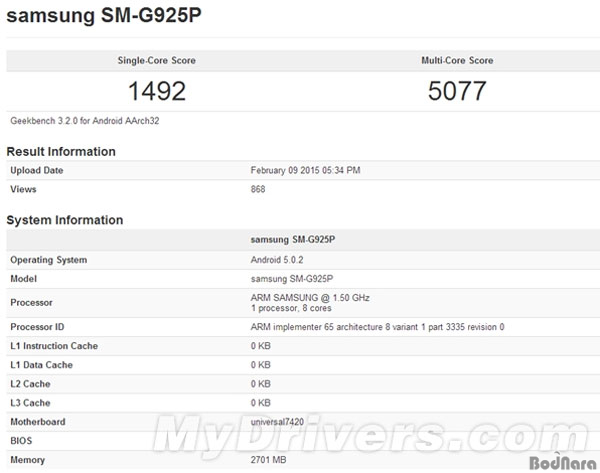Click the single-core score 1492
600x473 pixels.
157,91
